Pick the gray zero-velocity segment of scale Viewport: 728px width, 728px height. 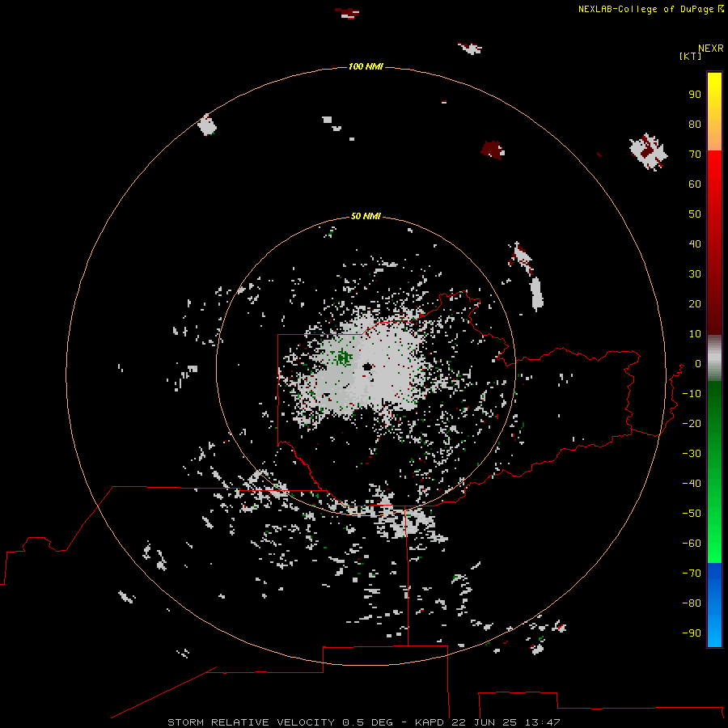click(x=714, y=358)
